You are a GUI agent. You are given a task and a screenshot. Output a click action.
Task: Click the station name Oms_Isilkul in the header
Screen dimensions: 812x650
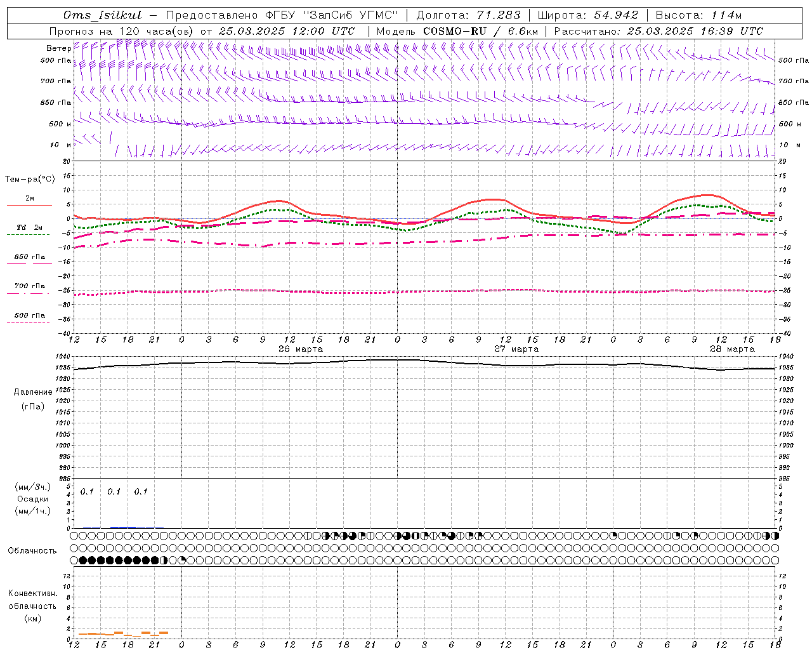(101, 15)
